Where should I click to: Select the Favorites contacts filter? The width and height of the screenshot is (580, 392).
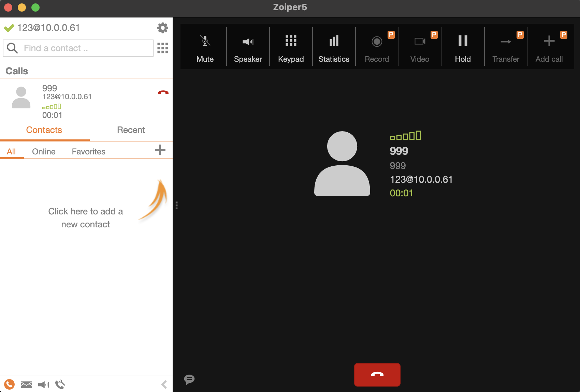click(x=88, y=152)
